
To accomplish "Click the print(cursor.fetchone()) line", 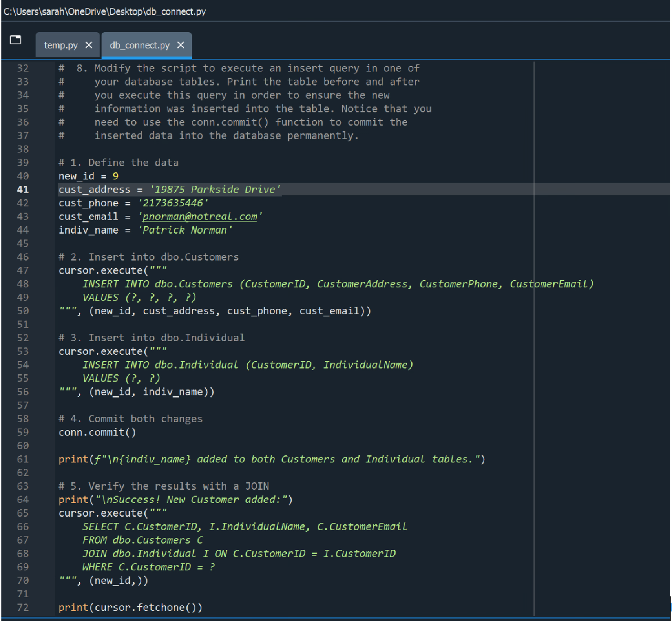I will [130, 608].
